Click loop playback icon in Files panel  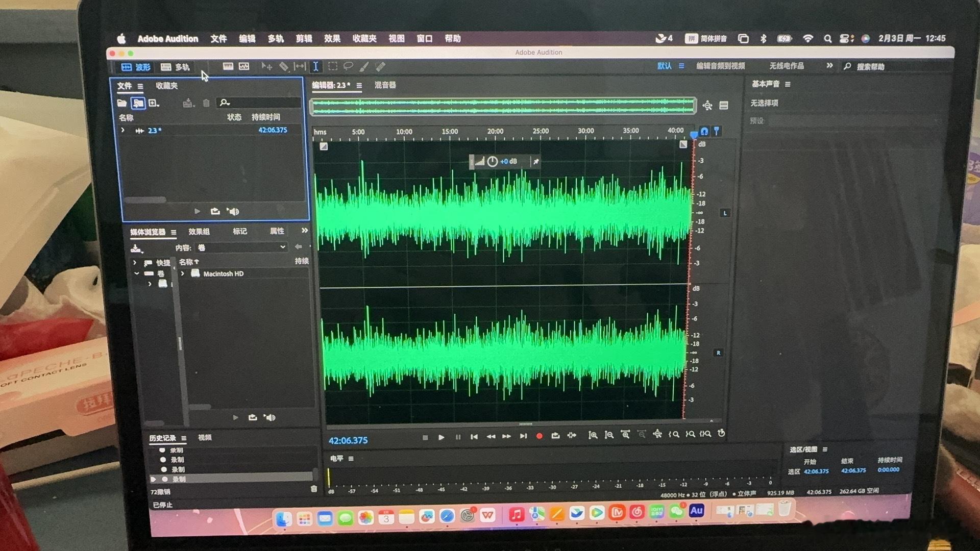pyautogui.click(x=215, y=211)
